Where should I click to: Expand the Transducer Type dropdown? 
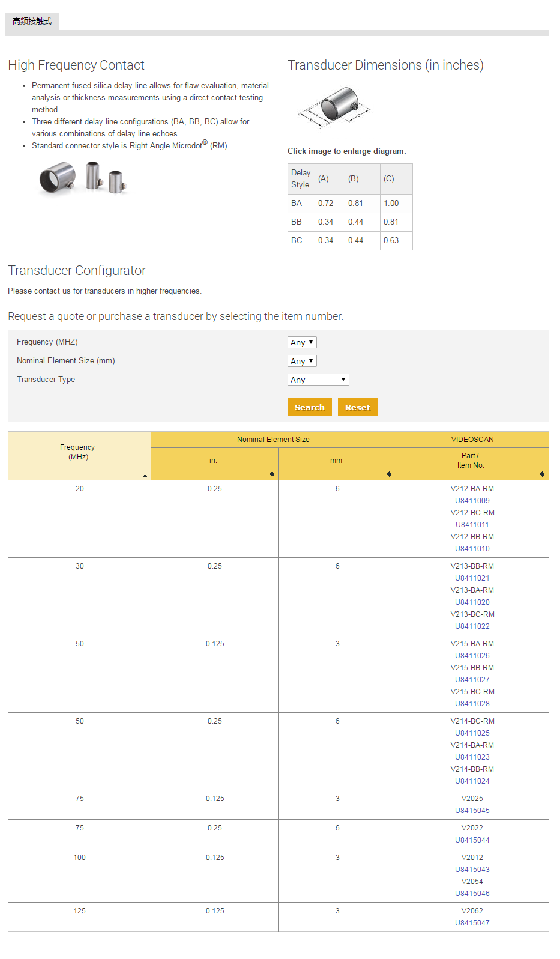[318, 380]
